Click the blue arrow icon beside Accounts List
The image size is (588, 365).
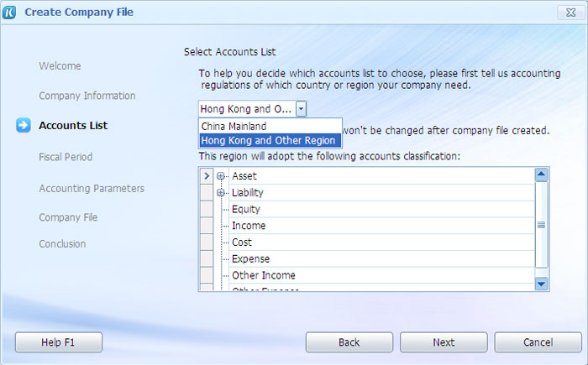24,125
